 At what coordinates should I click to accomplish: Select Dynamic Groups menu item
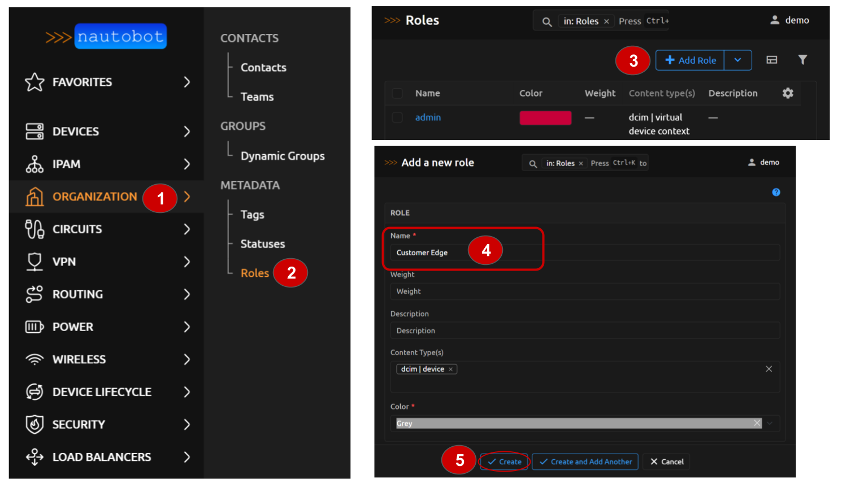(282, 156)
